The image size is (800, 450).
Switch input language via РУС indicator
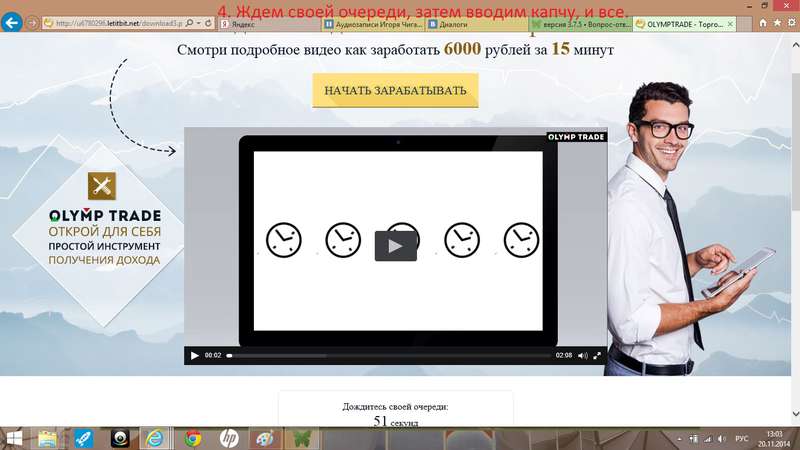tap(741, 439)
